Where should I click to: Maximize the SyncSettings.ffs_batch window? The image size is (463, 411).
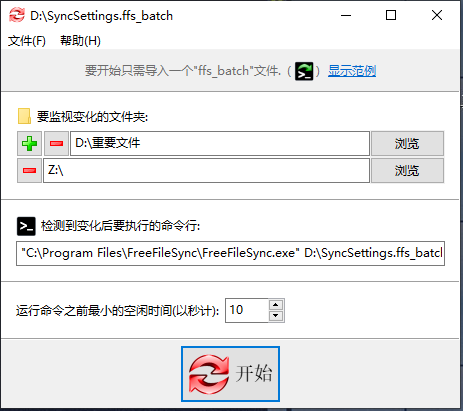coord(391,15)
